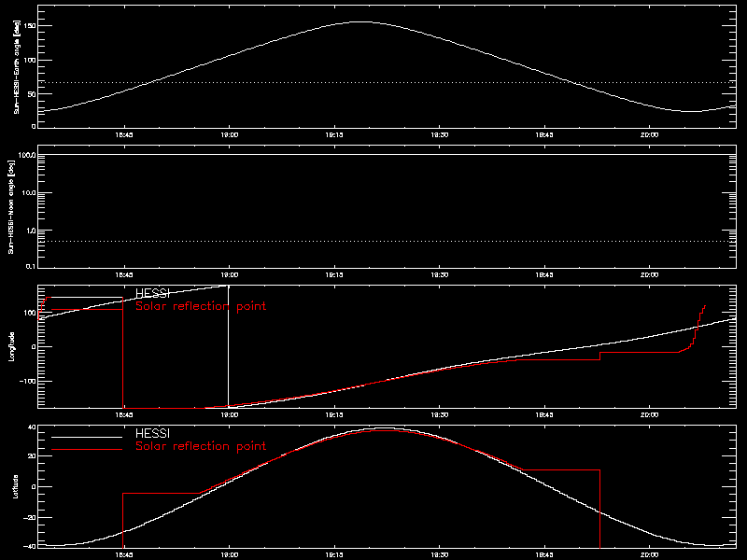Click 18:45 time label under Earth angle plot
747x560 pixels.
(x=124, y=134)
